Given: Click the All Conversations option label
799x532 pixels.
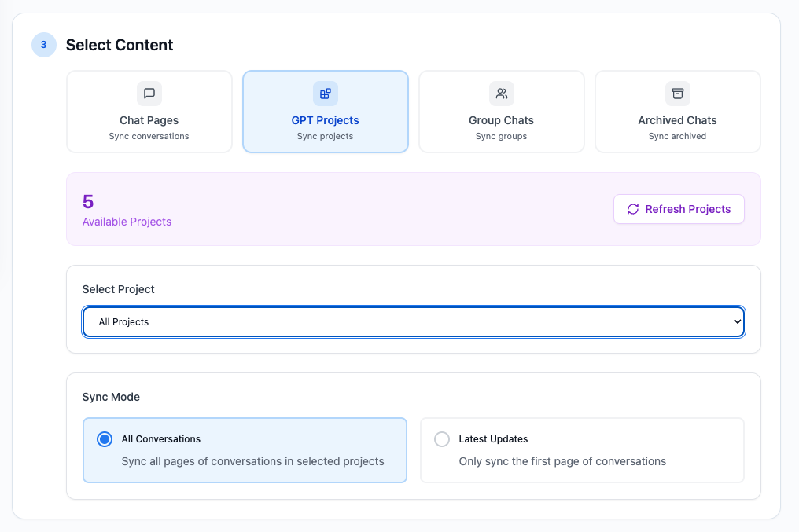Looking at the screenshot, I should (161, 438).
